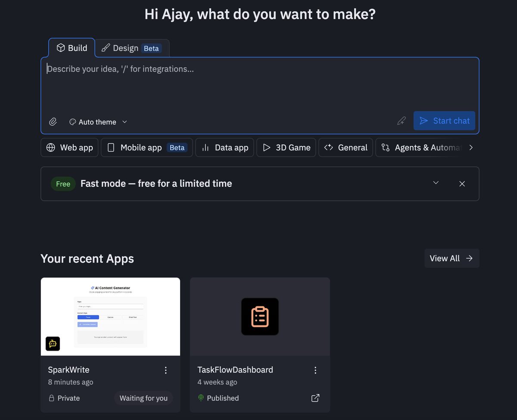Viewport: 517px width, 420px height.
Task: Click the external link icon on TaskFlowDashboard
Action: click(315, 398)
